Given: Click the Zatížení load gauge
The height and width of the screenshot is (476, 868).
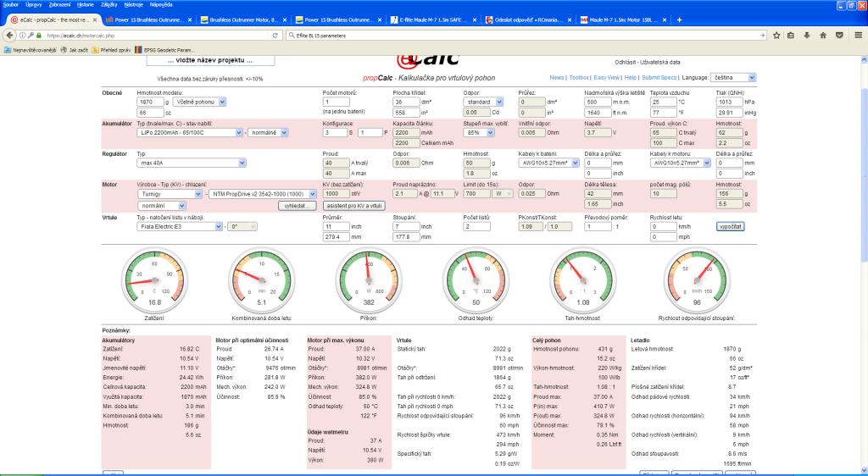Looking at the screenshot, I should pos(154,283).
